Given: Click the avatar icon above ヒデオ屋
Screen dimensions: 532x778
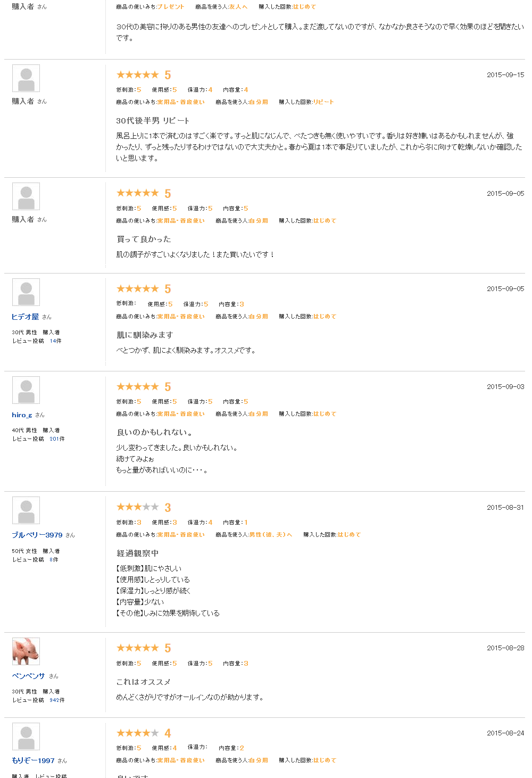Looking at the screenshot, I should [26, 292].
